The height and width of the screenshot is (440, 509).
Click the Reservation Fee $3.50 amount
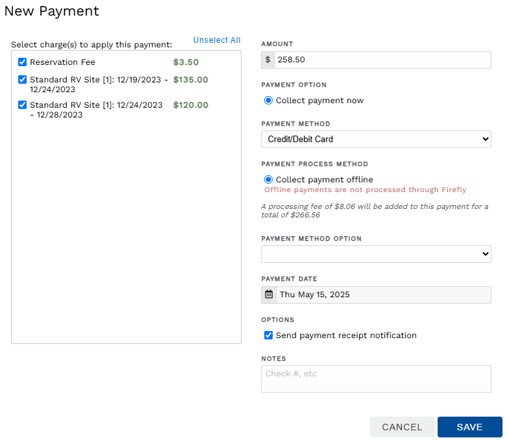tap(186, 62)
